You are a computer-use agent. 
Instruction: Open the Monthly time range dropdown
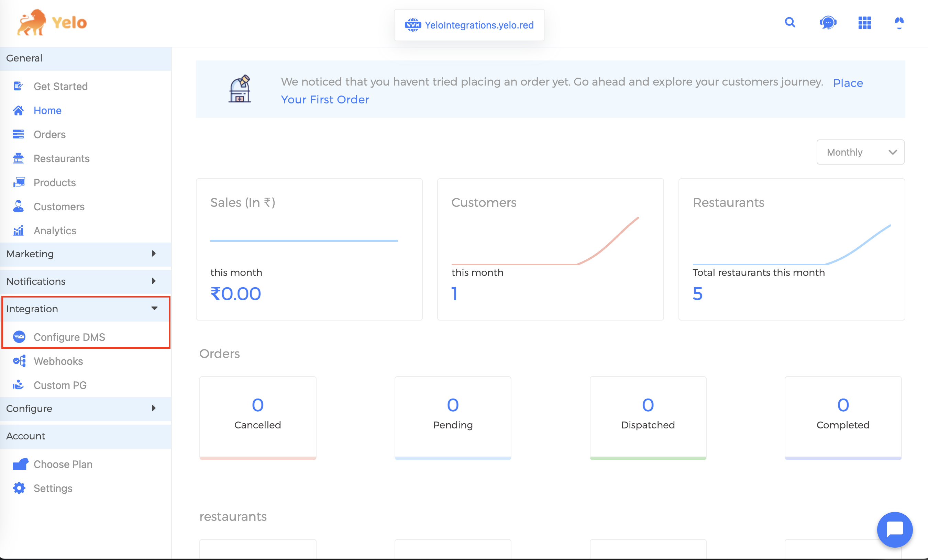[x=860, y=152]
